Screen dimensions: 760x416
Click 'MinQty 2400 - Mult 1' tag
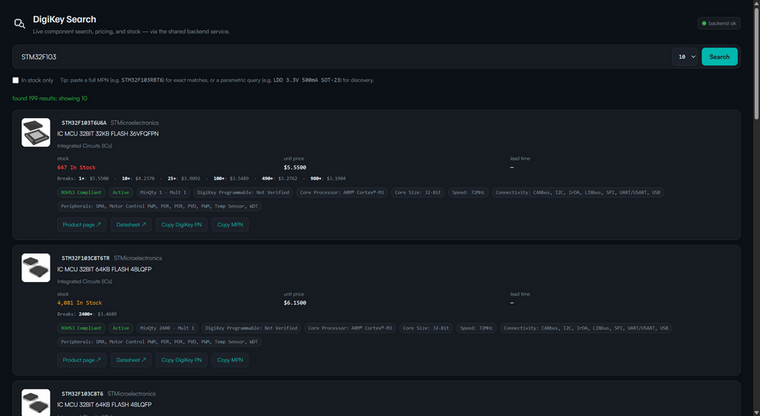(x=167, y=328)
